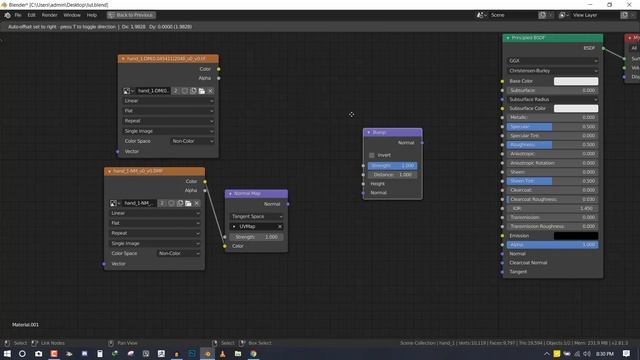
Task: Click the Back to Previous button
Action: [131, 15]
